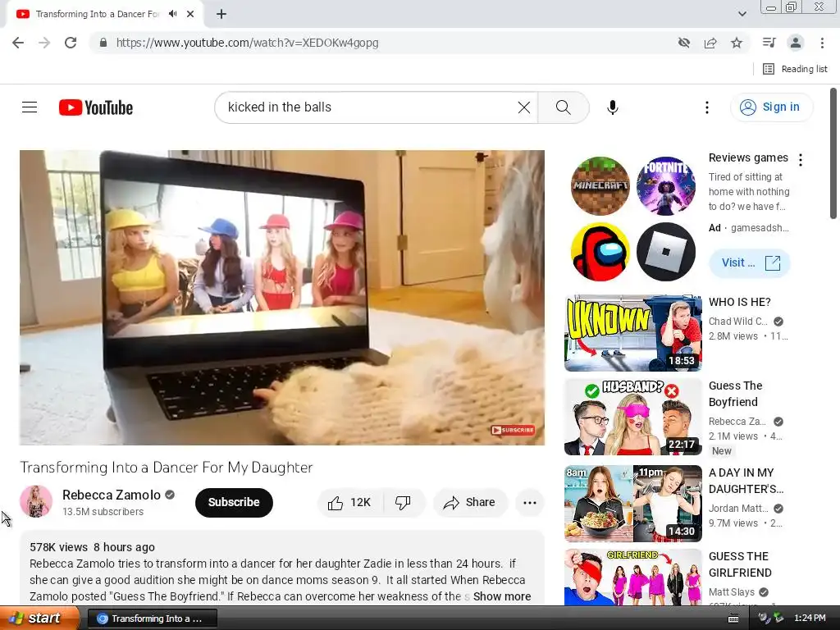Bookmark this page with the star

(x=737, y=43)
